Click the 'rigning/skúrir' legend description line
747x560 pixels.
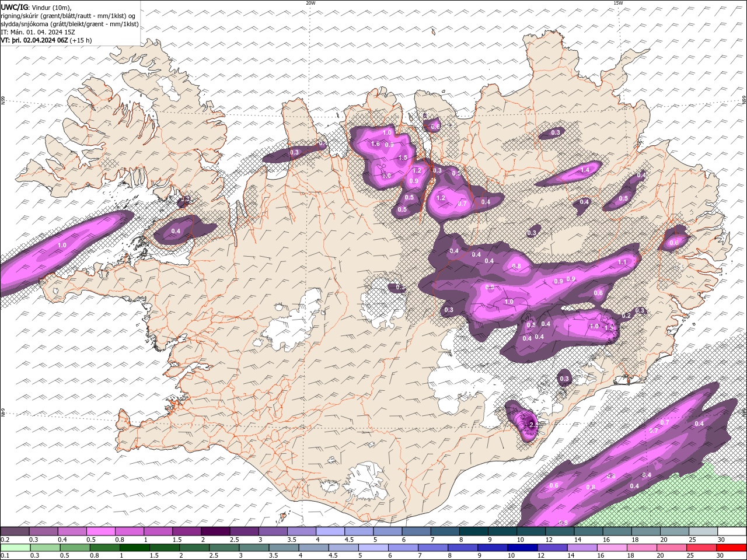click(x=68, y=16)
